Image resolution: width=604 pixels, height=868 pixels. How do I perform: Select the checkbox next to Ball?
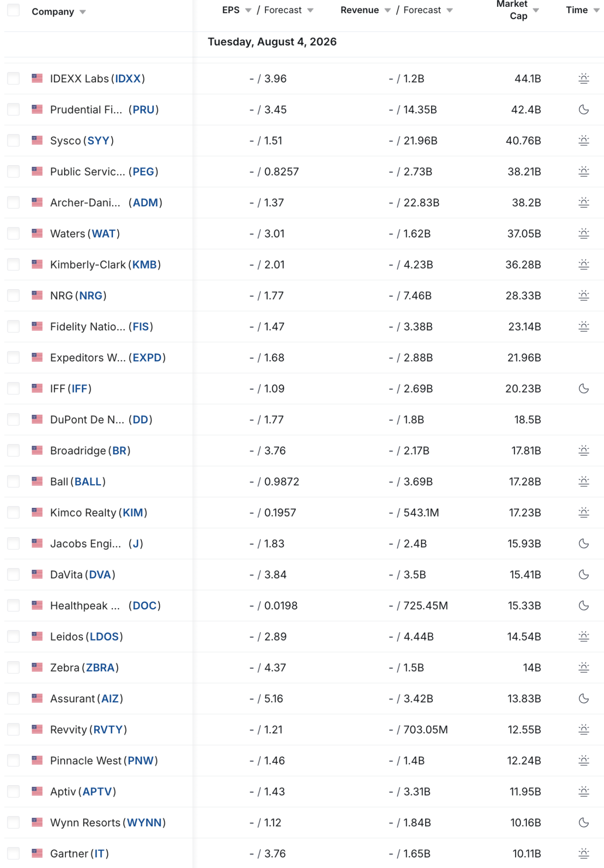pyautogui.click(x=14, y=482)
